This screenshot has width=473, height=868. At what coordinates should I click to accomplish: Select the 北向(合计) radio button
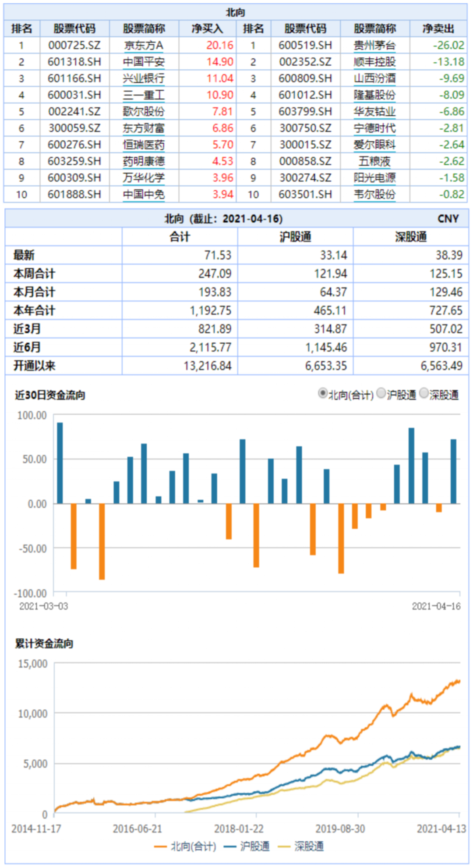(x=323, y=394)
